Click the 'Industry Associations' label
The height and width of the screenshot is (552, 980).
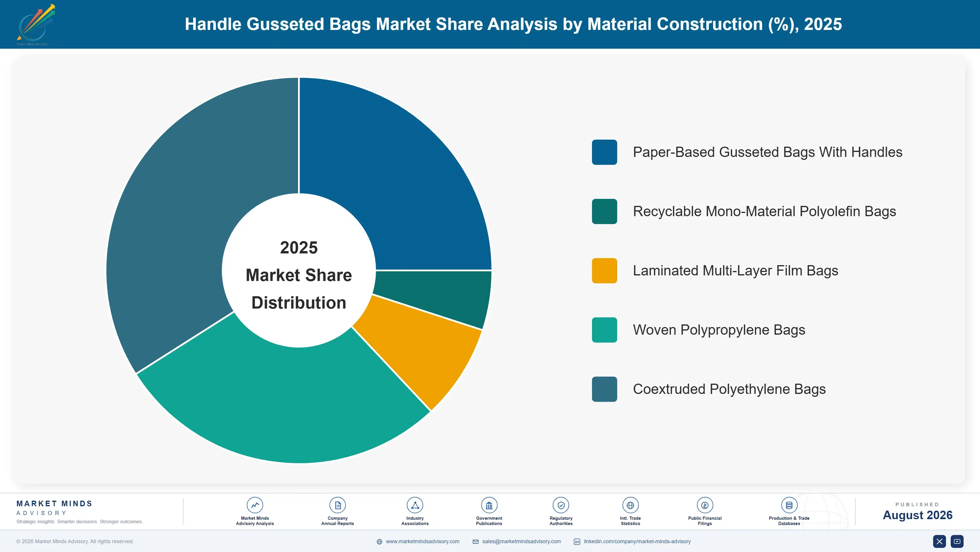click(415, 521)
